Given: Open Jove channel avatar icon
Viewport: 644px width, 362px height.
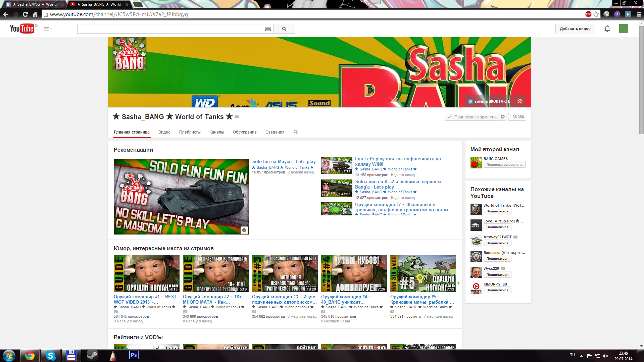Looking at the screenshot, I should tap(476, 225).
